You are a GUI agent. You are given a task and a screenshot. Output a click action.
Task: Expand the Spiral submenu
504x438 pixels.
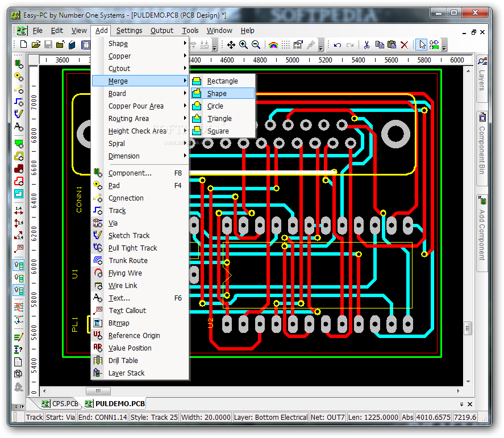(x=140, y=144)
